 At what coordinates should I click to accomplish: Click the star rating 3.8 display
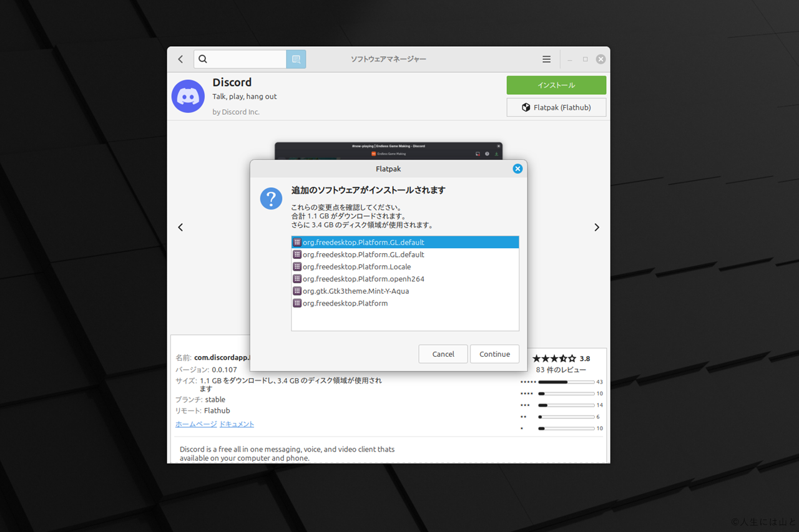(x=561, y=359)
